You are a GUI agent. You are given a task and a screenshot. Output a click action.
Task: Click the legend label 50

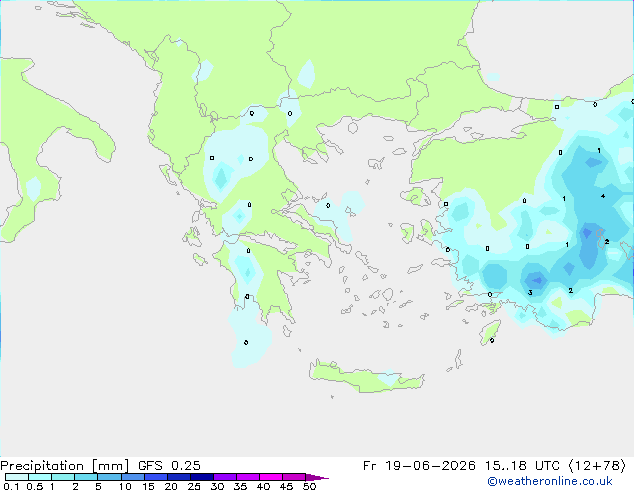(309, 486)
